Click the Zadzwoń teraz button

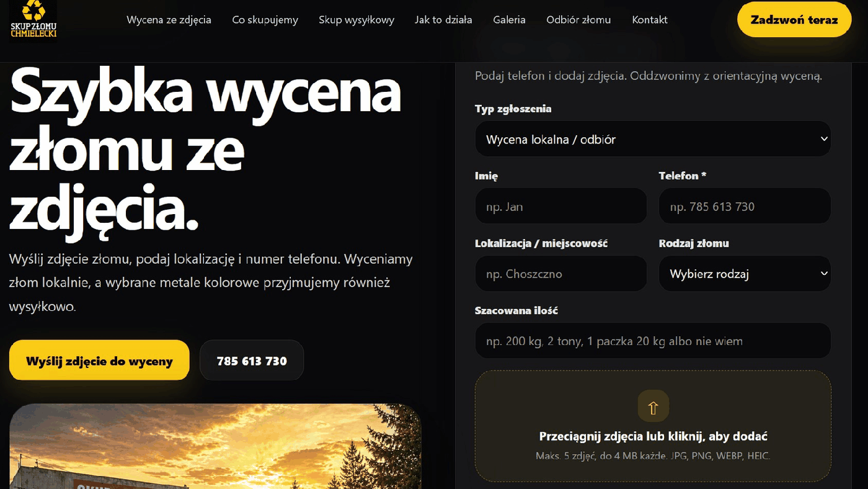point(794,20)
